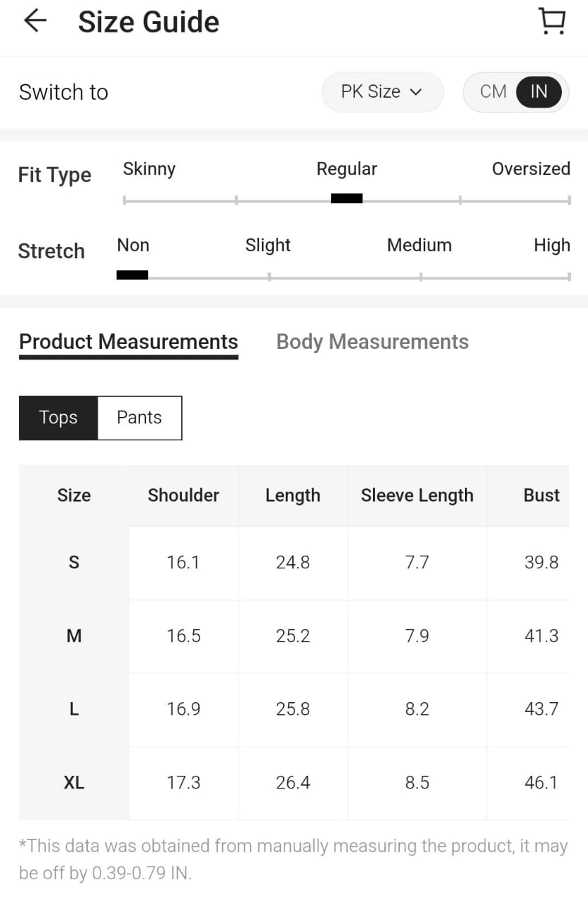Select the Tops button
The width and height of the screenshot is (588, 906).
[x=58, y=418]
